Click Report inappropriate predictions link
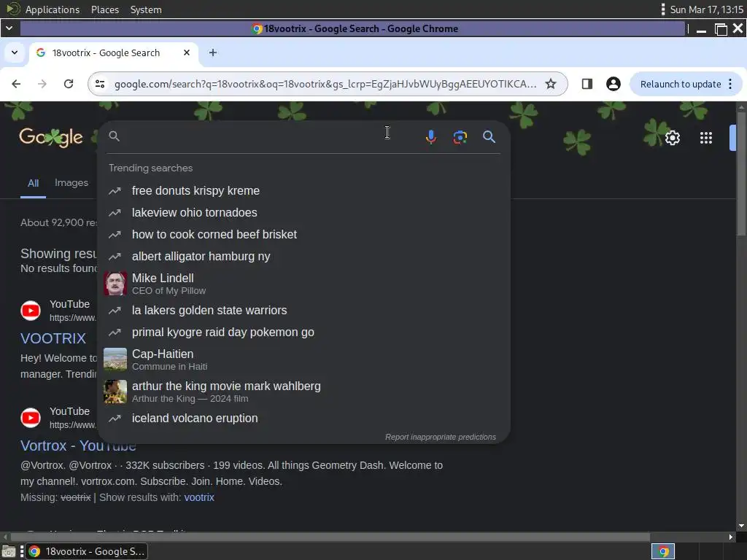This screenshot has height=560, width=747. tap(440, 437)
